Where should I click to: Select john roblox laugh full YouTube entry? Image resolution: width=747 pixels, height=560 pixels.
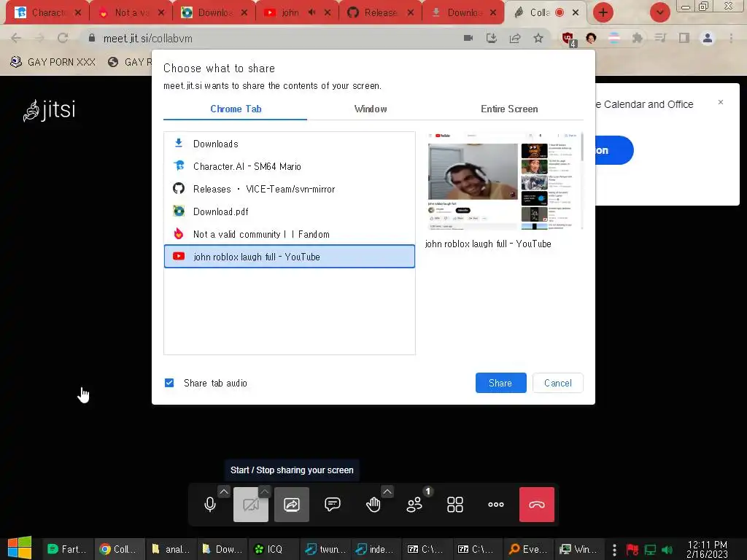(x=289, y=257)
